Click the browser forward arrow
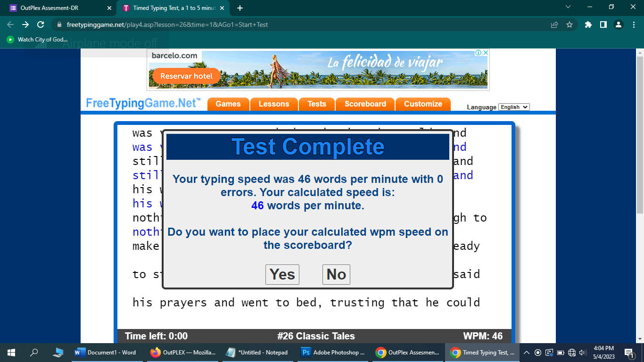 point(25,25)
